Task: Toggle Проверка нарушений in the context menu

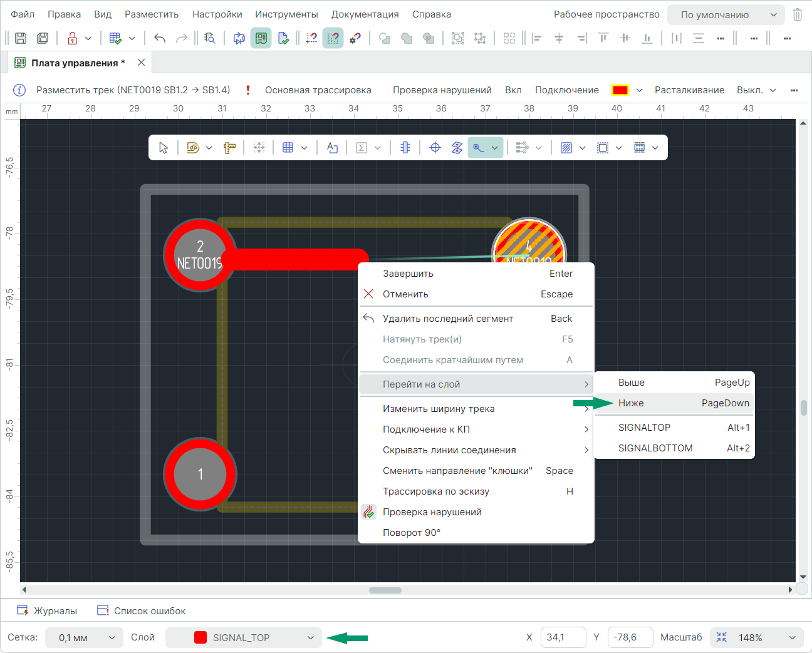Action: [432, 512]
